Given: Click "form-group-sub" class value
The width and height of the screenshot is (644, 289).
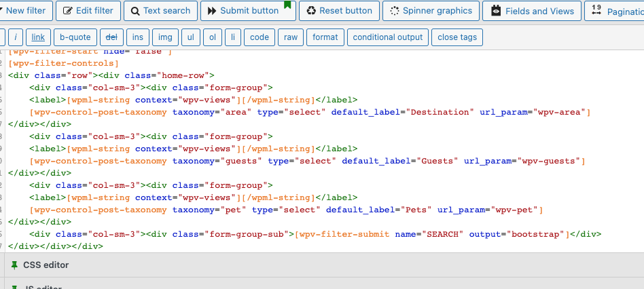Looking at the screenshot, I should [247, 234].
